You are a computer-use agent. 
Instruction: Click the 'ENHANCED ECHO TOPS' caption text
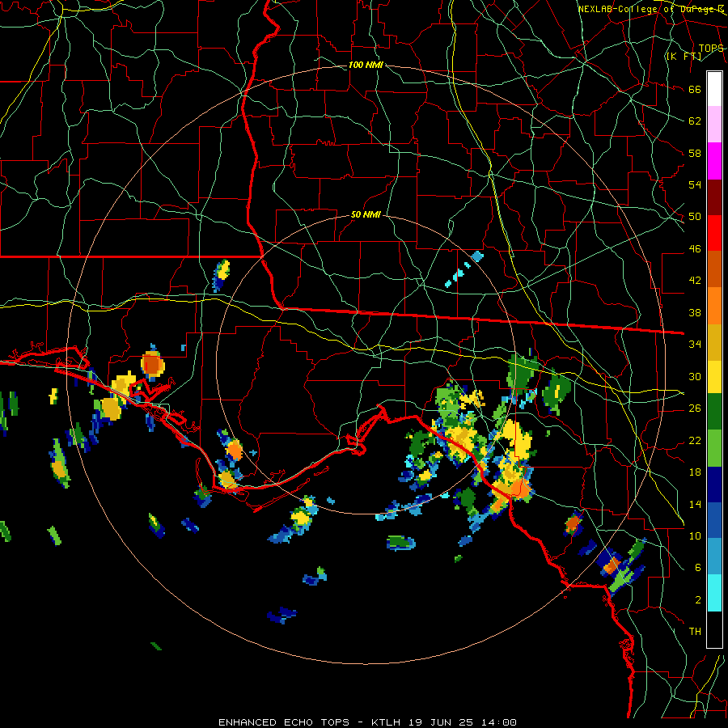pos(284,722)
